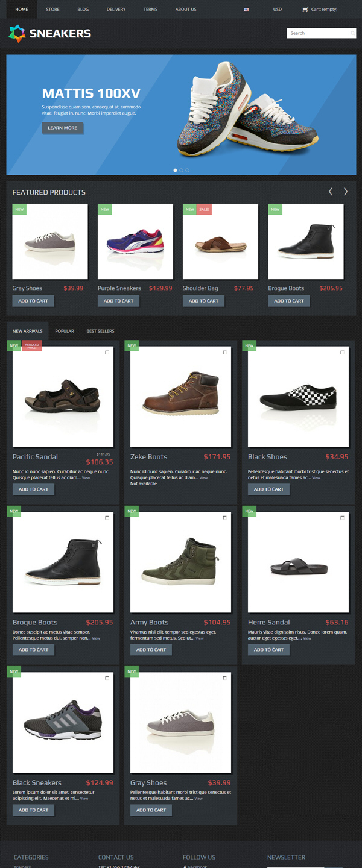Open the Blog menu item
The image size is (362, 868).
pyautogui.click(x=83, y=10)
